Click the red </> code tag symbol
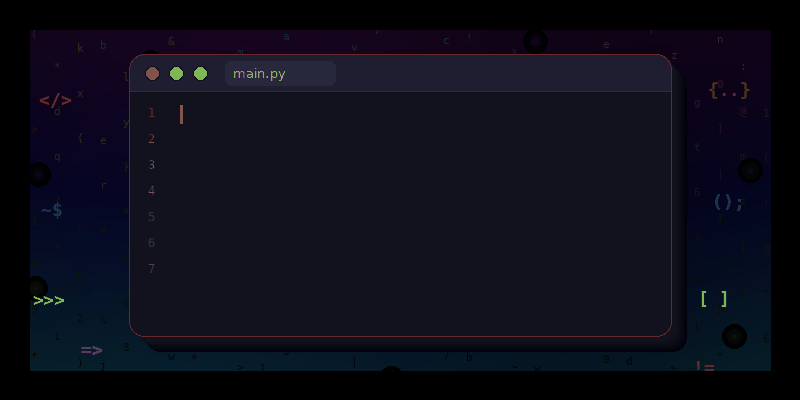The height and width of the screenshot is (400, 800). coord(56,100)
